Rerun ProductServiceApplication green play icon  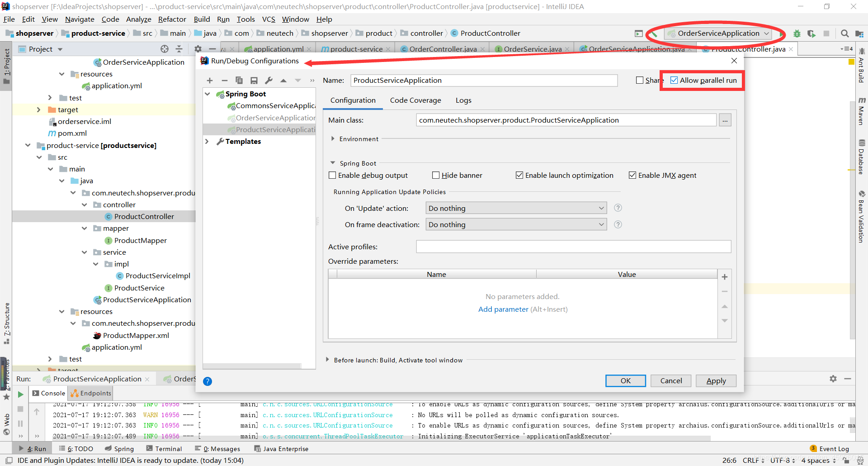pyautogui.click(x=20, y=395)
